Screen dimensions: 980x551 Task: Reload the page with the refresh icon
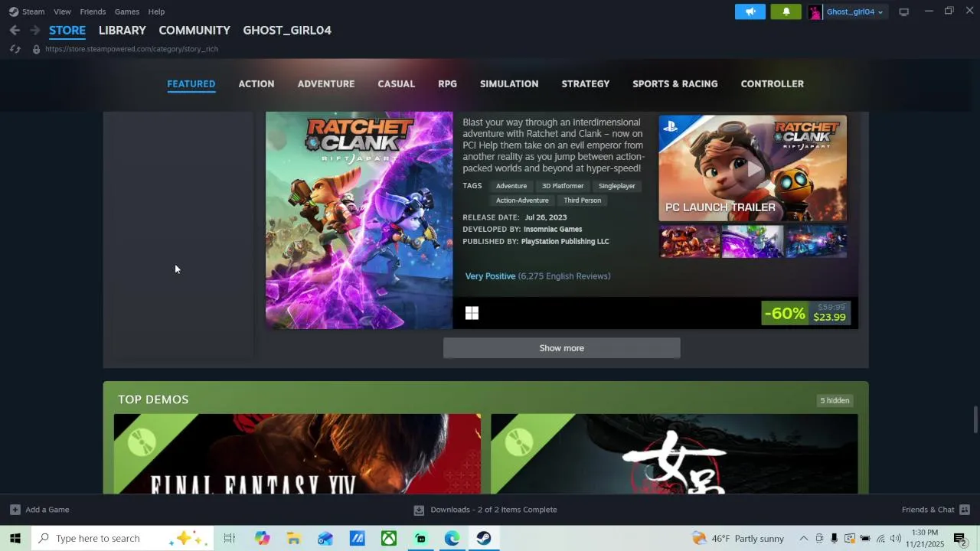click(15, 49)
